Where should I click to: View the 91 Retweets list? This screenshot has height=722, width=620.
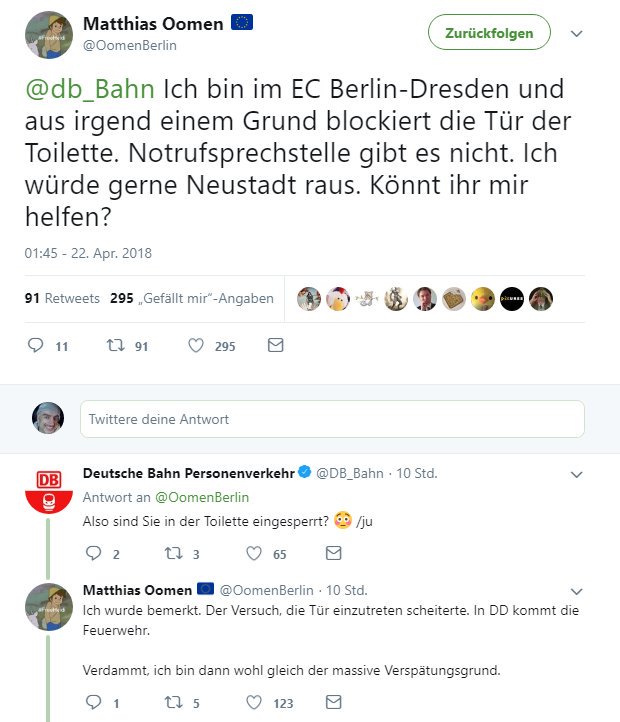click(62, 298)
